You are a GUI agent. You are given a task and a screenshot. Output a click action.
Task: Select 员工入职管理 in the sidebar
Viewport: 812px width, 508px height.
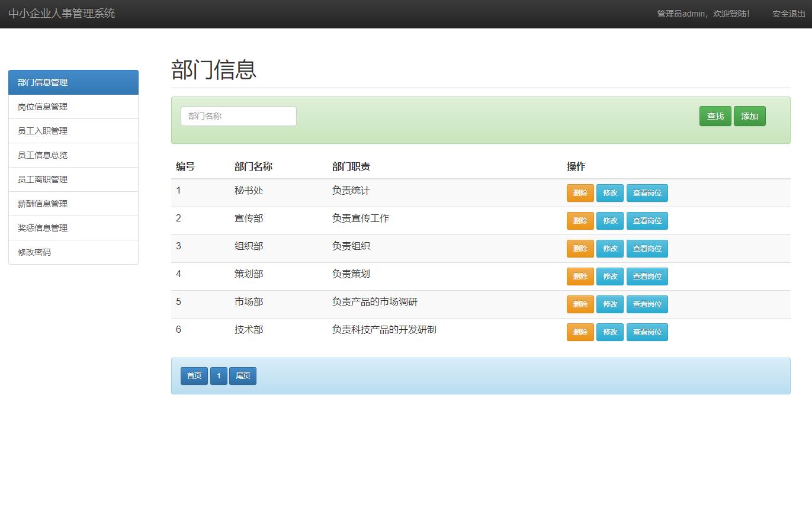pyautogui.click(x=41, y=131)
